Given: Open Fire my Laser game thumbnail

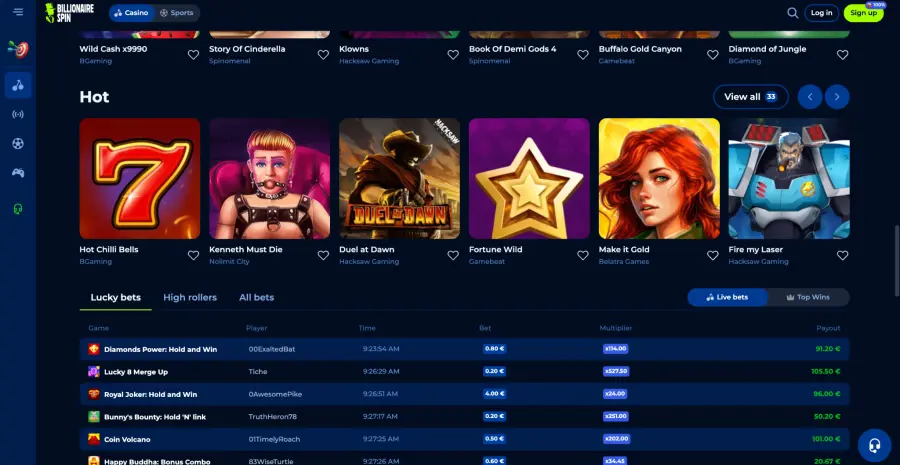Looking at the screenshot, I should coord(789,179).
